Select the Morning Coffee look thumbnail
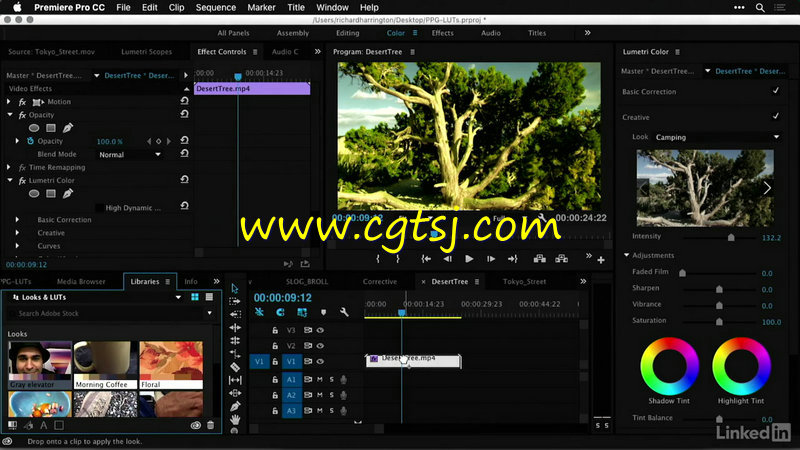 click(106, 365)
